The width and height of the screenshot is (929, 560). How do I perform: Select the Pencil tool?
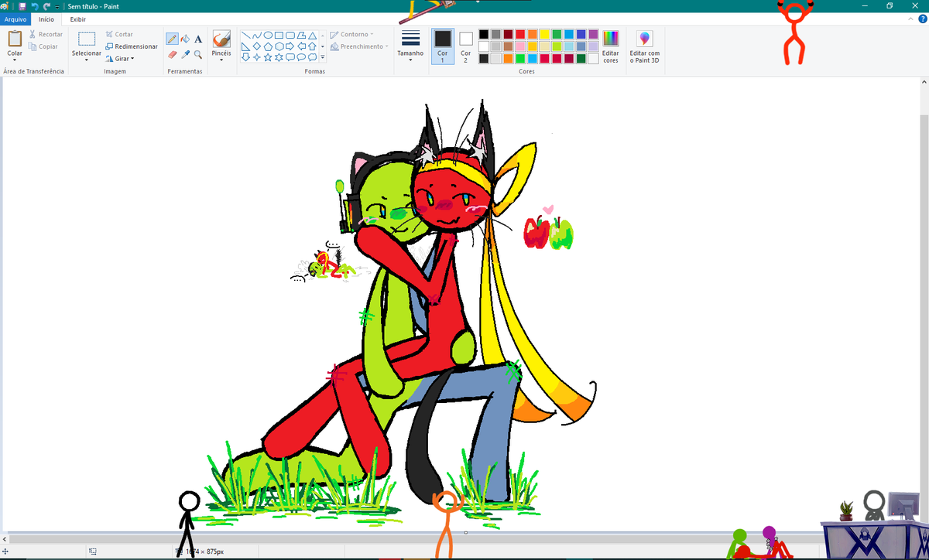point(172,39)
